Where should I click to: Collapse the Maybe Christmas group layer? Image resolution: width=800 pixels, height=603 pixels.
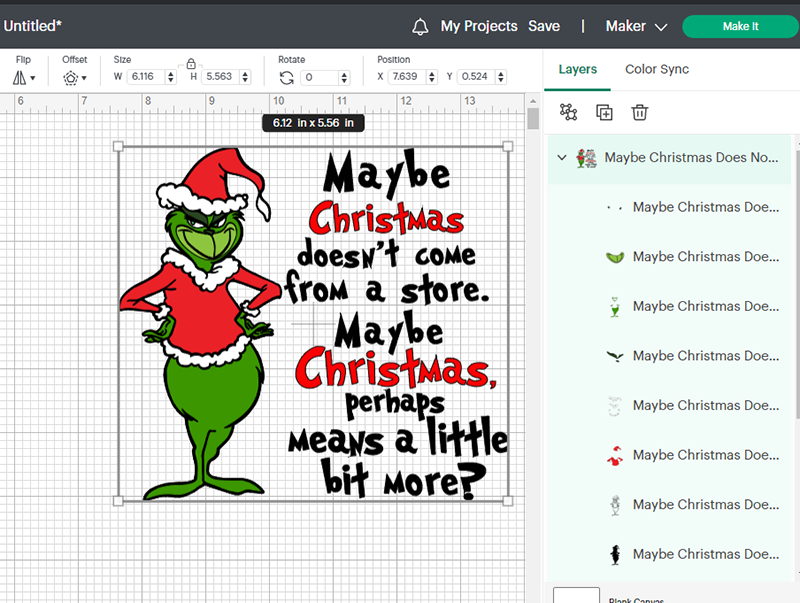[562, 158]
